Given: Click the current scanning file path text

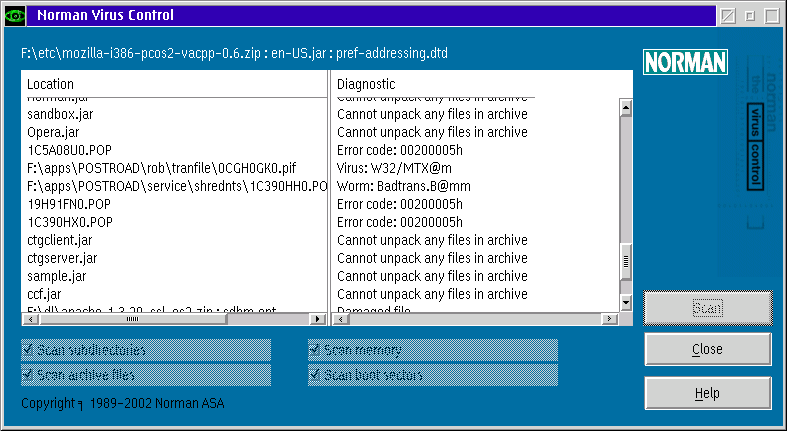Looking at the screenshot, I should tap(234, 53).
